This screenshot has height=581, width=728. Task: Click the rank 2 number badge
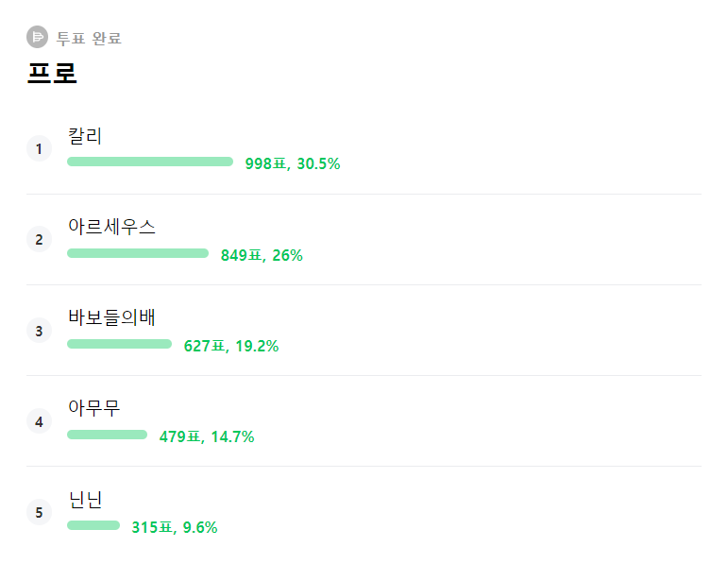(x=39, y=240)
